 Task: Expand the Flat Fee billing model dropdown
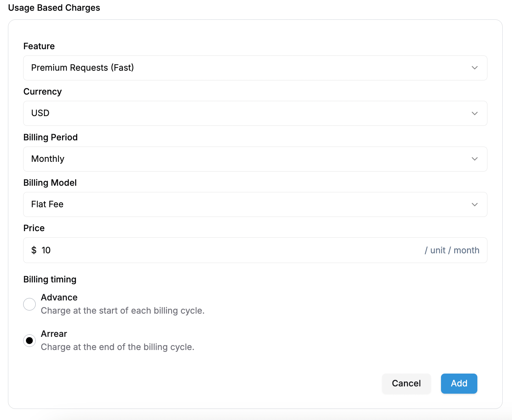pyautogui.click(x=255, y=204)
